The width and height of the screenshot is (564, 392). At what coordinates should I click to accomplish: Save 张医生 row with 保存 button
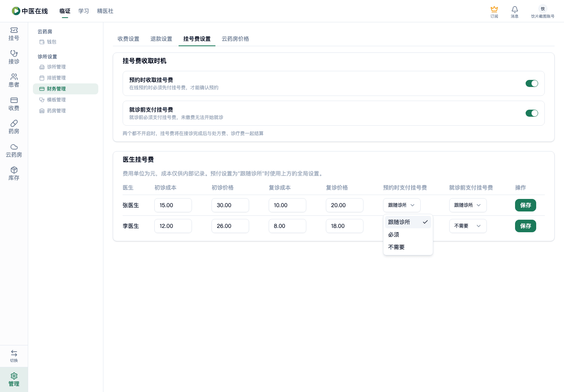coord(526,205)
